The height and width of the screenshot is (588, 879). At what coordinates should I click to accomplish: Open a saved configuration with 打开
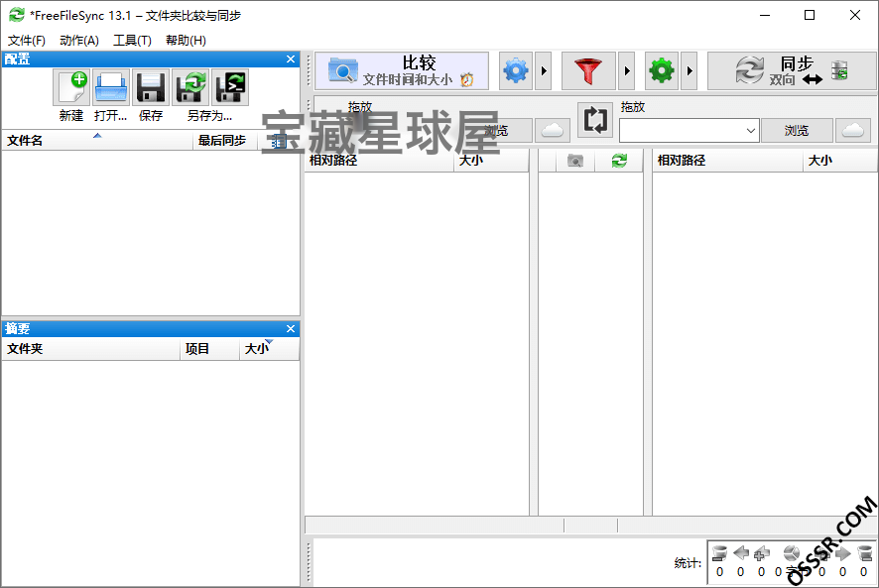click(111, 87)
